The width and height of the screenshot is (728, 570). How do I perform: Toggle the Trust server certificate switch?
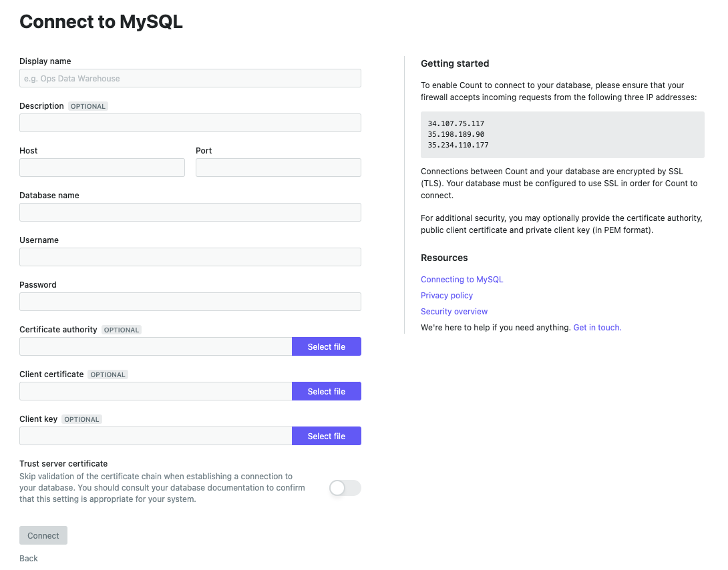(345, 488)
